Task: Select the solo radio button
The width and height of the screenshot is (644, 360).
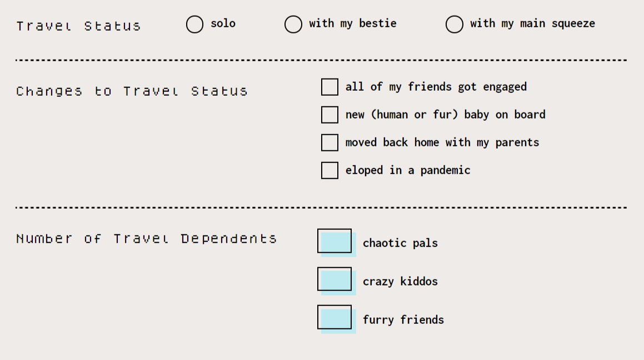Action: pyautogui.click(x=194, y=24)
